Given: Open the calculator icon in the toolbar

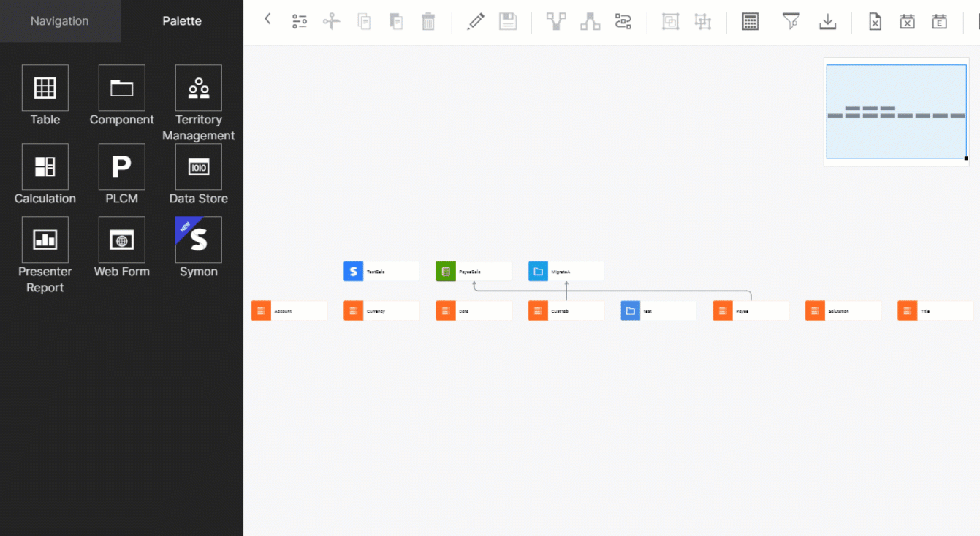Looking at the screenshot, I should (750, 21).
